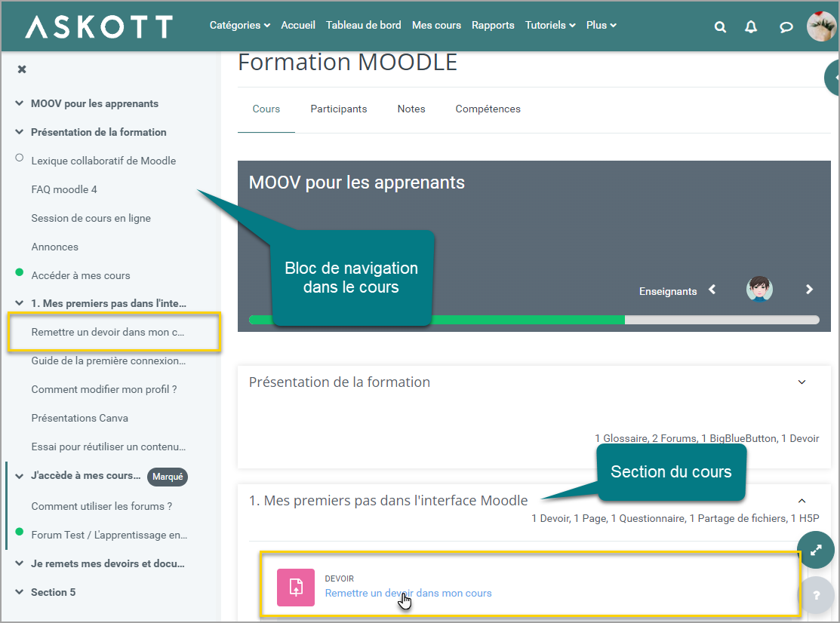
Task: Open the search magnifier icon
Action: click(x=721, y=26)
